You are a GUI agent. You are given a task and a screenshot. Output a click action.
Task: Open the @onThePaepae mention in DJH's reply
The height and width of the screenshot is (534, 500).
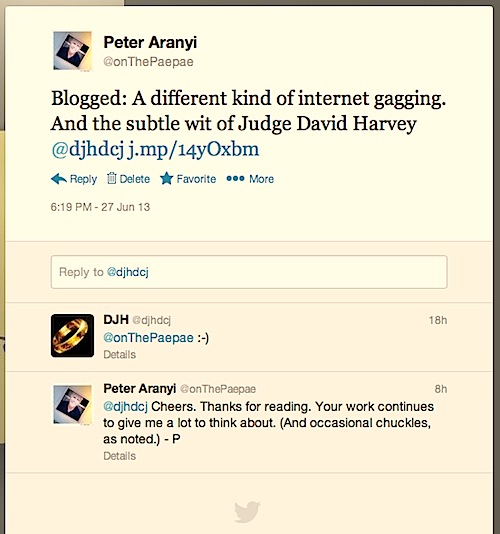[149, 338]
